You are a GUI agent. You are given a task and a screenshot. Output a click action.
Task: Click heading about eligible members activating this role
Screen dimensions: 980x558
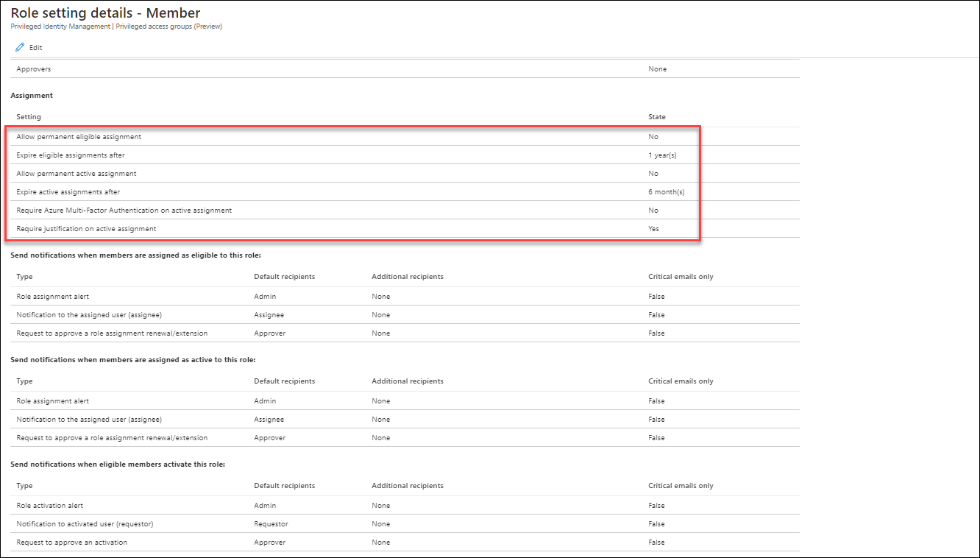pyautogui.click(x=118, y=464)
